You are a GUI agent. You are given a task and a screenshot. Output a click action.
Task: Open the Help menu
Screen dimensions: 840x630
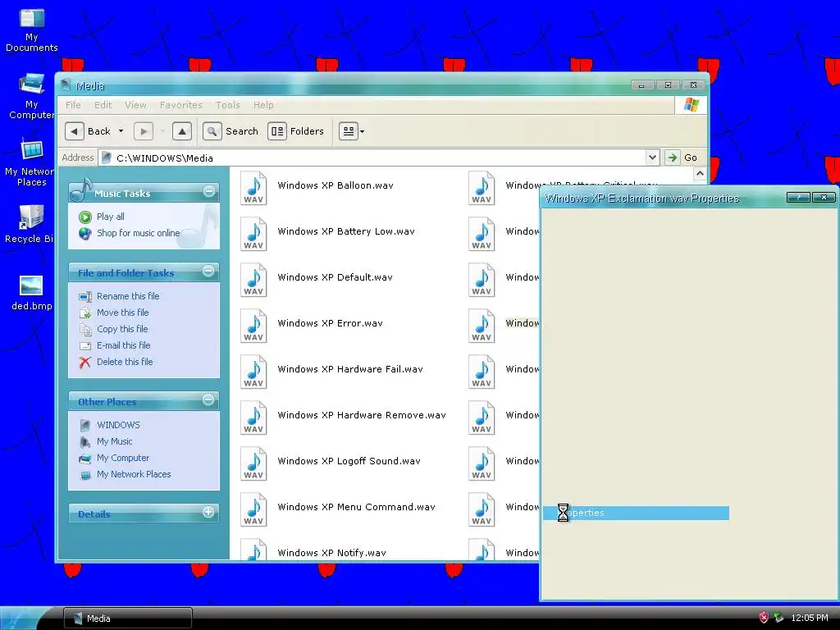[x=263, y=105]
